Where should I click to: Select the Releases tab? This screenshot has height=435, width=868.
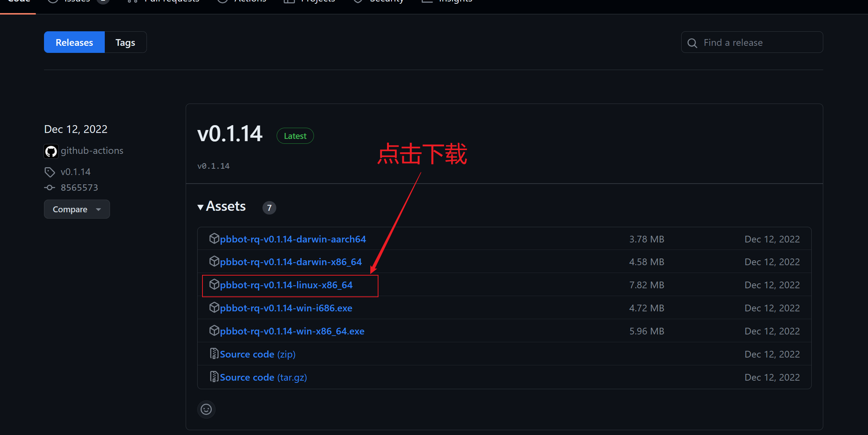74,42
